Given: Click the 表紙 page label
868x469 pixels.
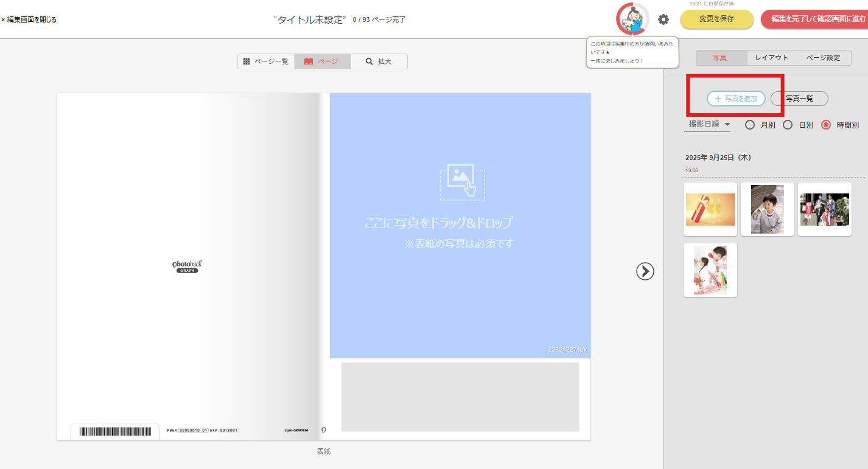Looking at the screenshot, I should coord(324,451).
